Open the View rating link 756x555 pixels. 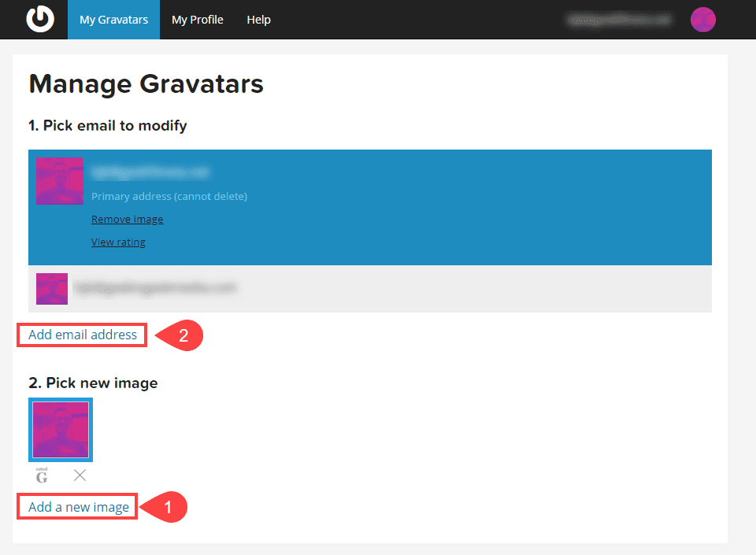(x=118, y=242)
